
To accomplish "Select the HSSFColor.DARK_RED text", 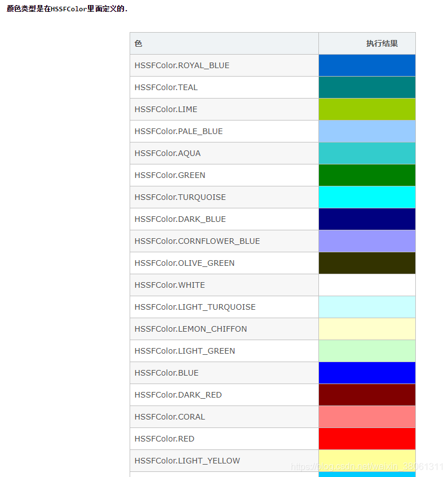I will pos(178,395).
